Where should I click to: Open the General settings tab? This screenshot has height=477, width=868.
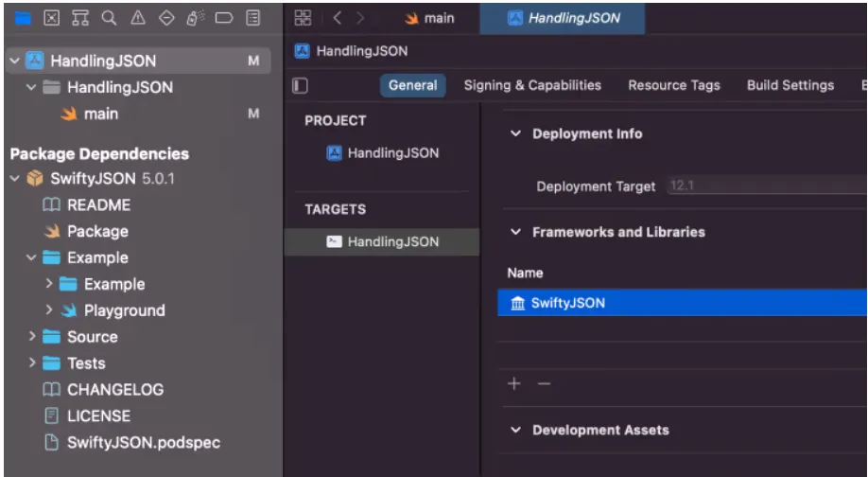click(x=412, y=85)
